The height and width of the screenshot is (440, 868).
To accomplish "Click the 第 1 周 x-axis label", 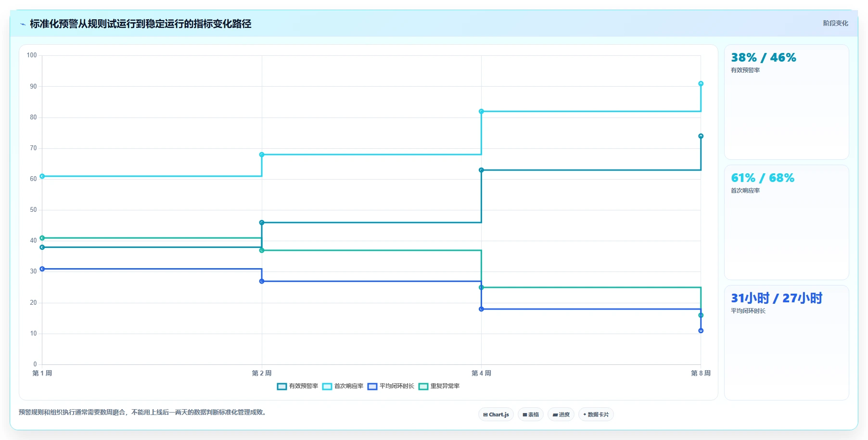I will (42, 373).
